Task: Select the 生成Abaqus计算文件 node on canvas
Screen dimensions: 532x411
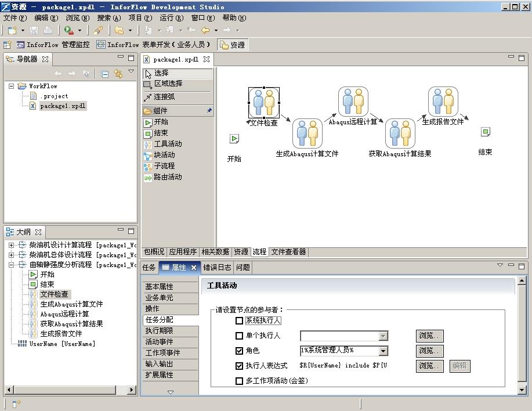Action: (307, 133)
